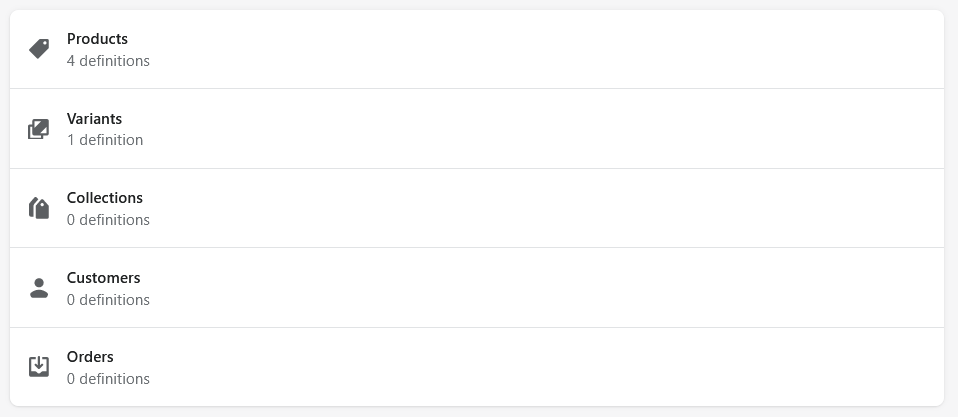Select the Orders heading
958x417 pixels.
(x=90, y=357)
